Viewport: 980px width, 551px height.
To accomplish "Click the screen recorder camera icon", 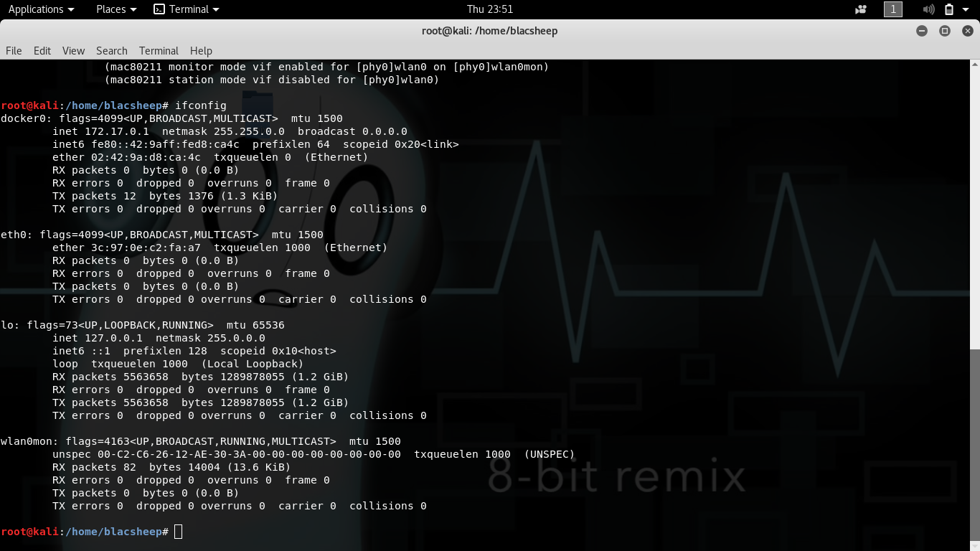I will point(861,9).
